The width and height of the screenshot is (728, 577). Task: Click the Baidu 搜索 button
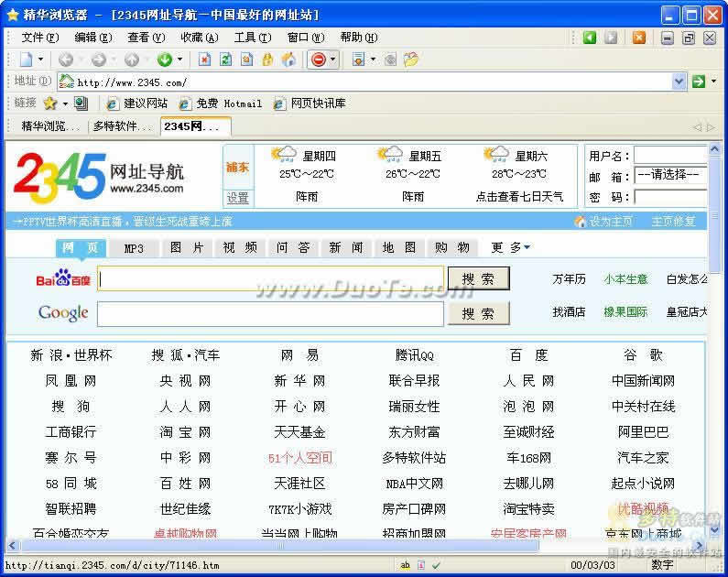[478, 278]
